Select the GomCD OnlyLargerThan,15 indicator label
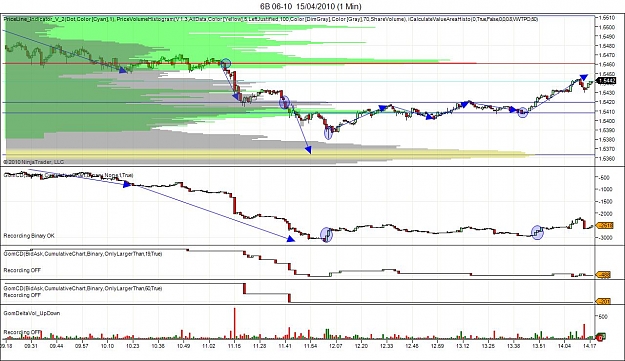 pyautogui.click(x=83, y=254)
